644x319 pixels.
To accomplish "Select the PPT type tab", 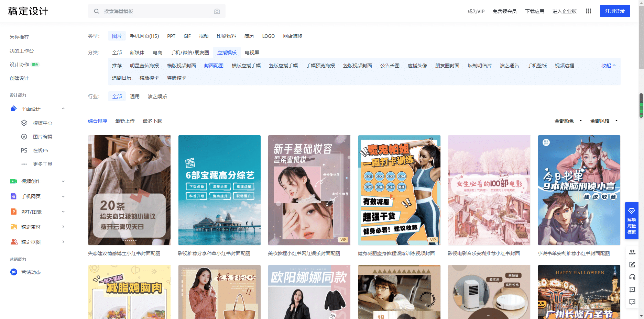I will [171, 36].
